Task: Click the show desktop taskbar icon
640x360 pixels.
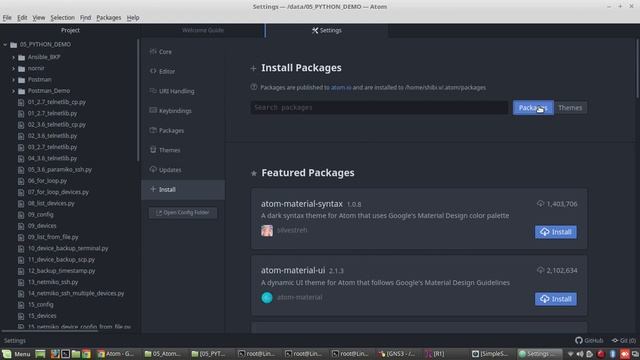Action: (x=40, y=354)
